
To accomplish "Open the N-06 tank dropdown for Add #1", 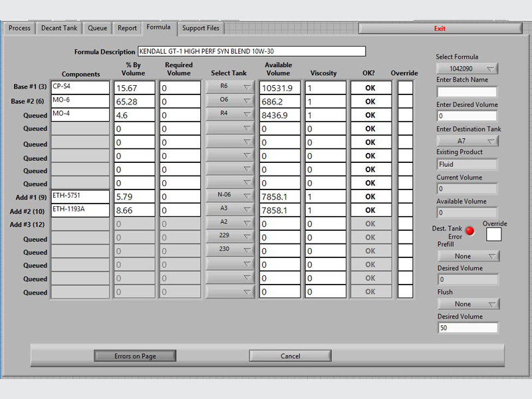I will (x=230, y=196).
